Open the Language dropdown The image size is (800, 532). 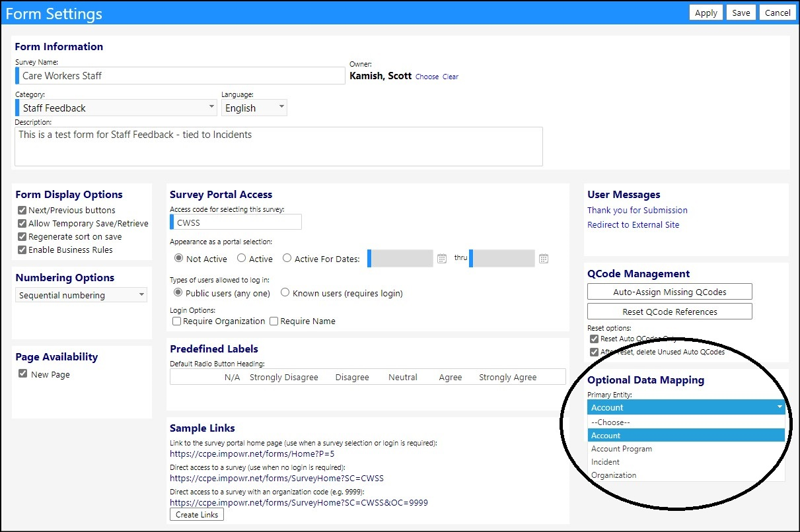(254, 108)
